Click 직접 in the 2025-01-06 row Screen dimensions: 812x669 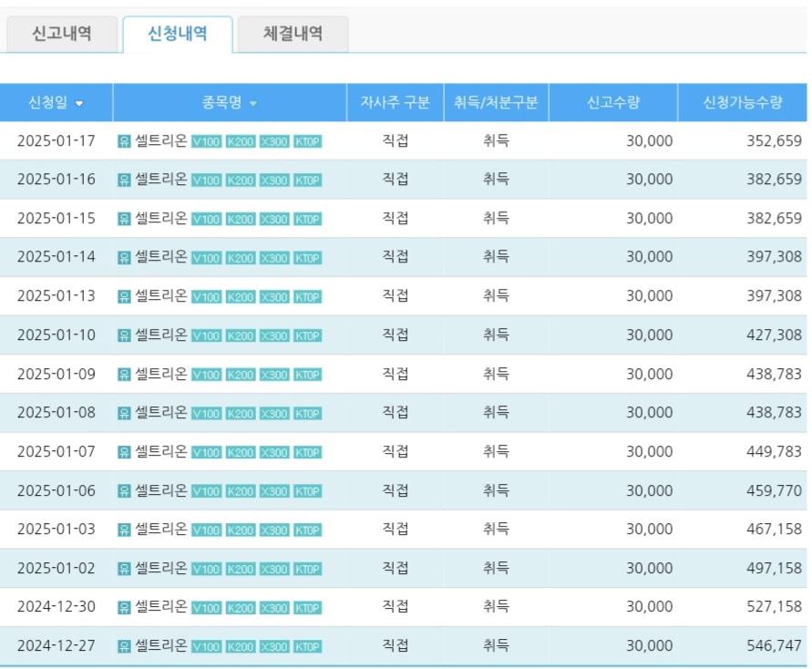[396, 489]
